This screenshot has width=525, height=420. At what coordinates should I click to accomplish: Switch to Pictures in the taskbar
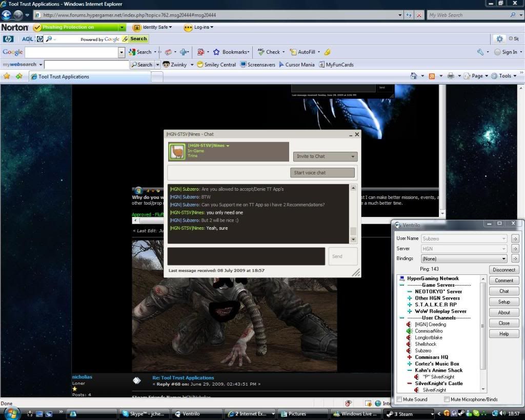302,414
